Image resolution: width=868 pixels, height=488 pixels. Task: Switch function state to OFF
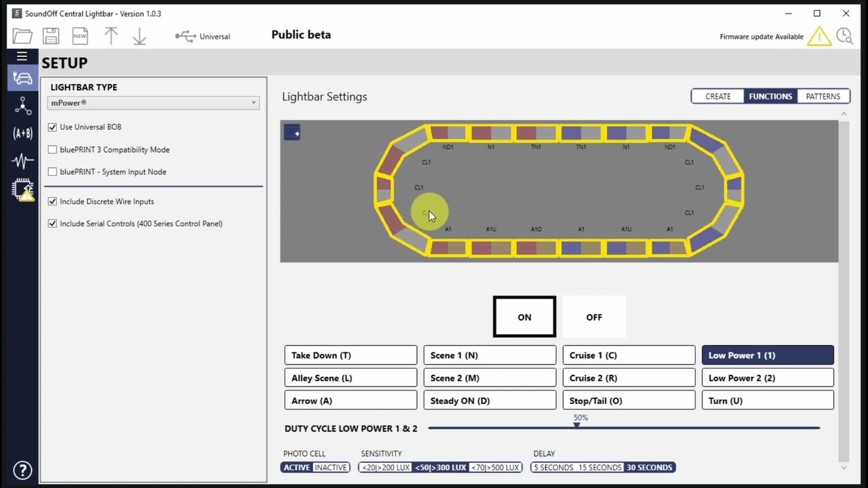tap(594, 317)
